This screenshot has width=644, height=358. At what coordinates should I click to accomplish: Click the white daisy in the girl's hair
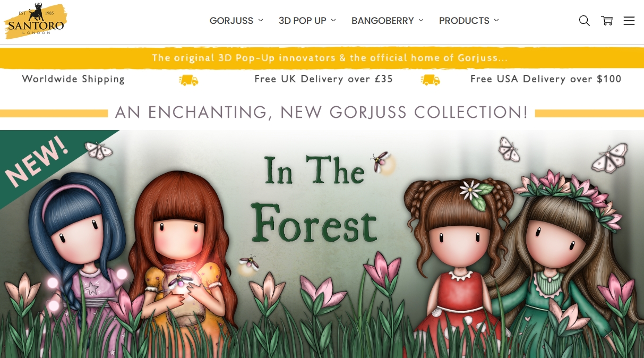[471, 190]
